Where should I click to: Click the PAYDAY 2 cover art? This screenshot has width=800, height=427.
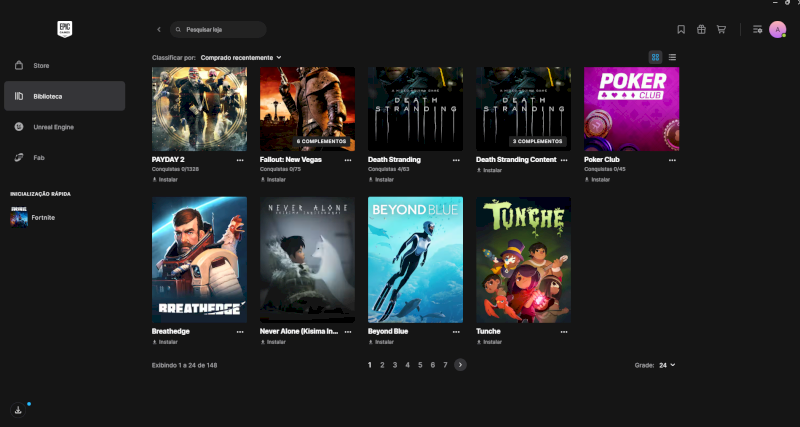(x=199, y=109)
